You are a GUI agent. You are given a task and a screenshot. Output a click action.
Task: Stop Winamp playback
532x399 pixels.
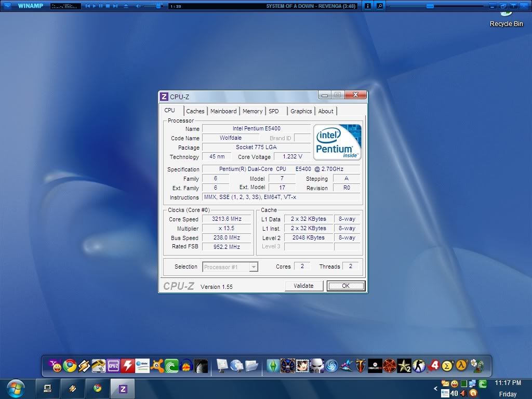[x=108, y=6]
